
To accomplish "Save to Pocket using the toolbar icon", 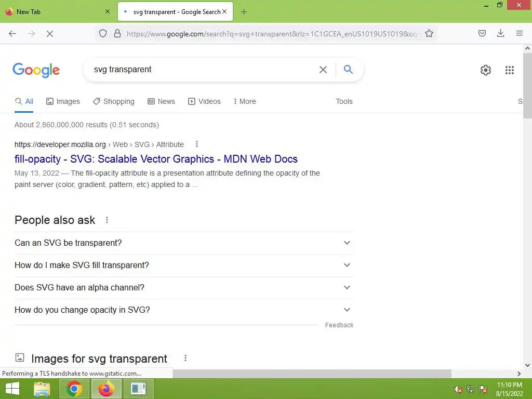I will (482, 33).
